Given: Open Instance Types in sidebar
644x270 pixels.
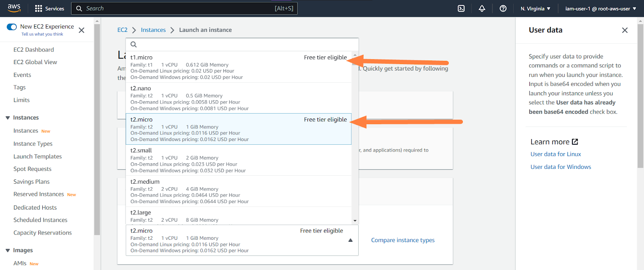Looking at the screenshot, I should tap(33, 144).
